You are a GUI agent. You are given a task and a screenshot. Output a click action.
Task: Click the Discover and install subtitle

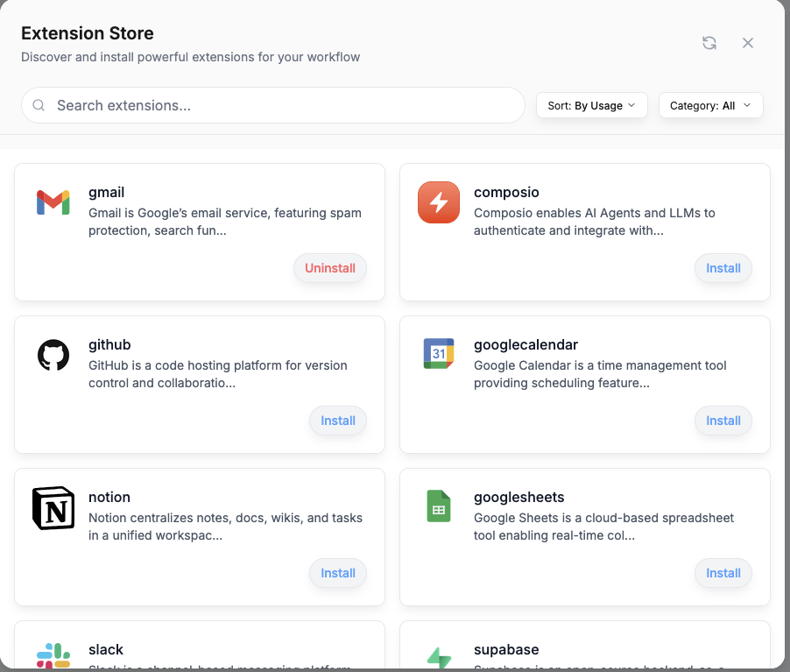(190, 57)
